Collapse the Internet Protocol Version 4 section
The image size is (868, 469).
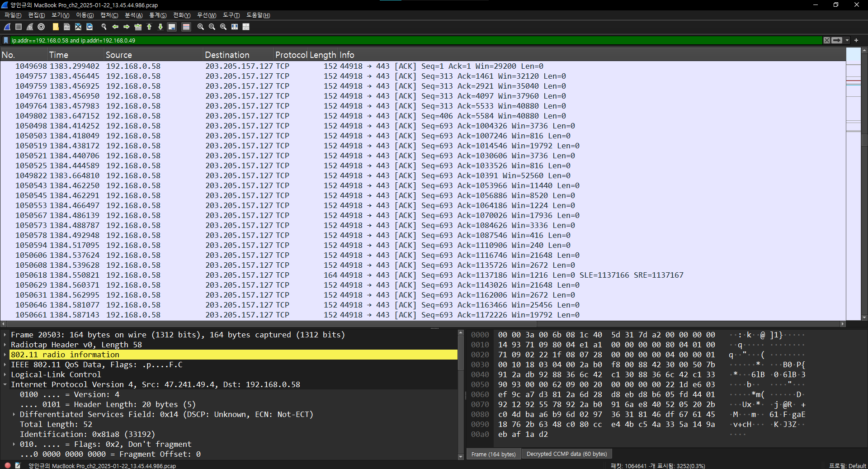tap(5, 384)
